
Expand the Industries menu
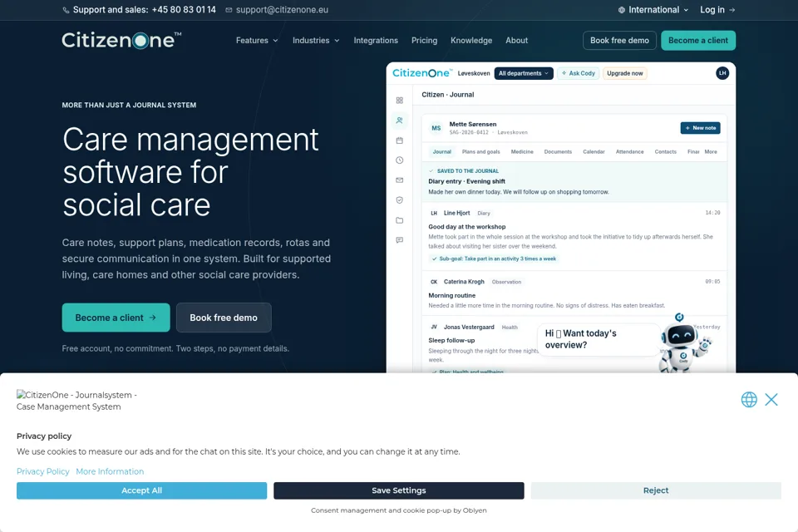tap(316, 40)
